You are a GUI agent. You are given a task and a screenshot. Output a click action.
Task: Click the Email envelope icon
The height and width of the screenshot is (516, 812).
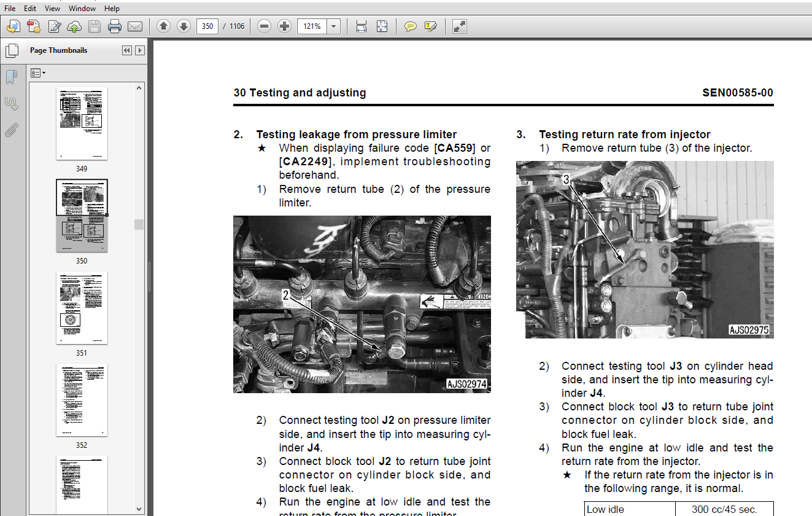tap(135, 26)
